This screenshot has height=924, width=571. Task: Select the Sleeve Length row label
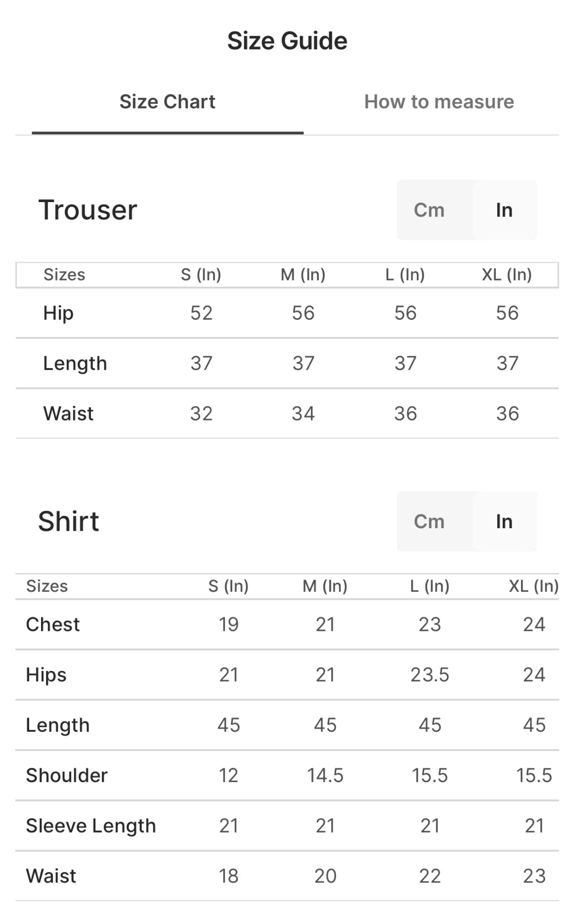(91, 826)
